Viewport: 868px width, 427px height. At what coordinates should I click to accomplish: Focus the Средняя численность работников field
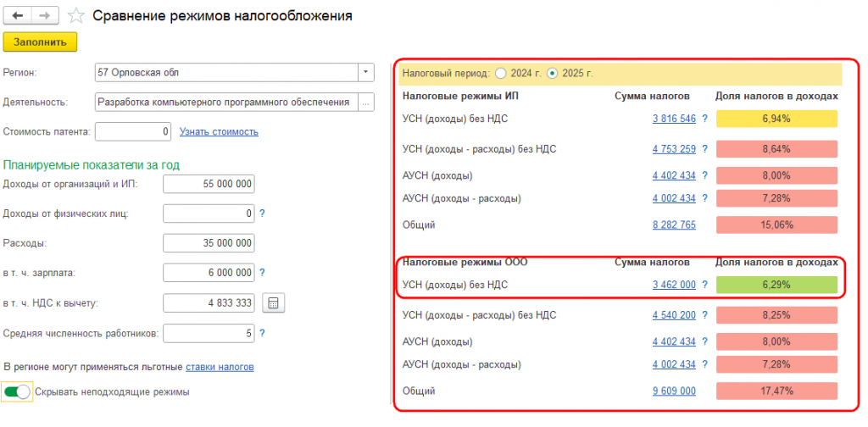click(209, 333)
